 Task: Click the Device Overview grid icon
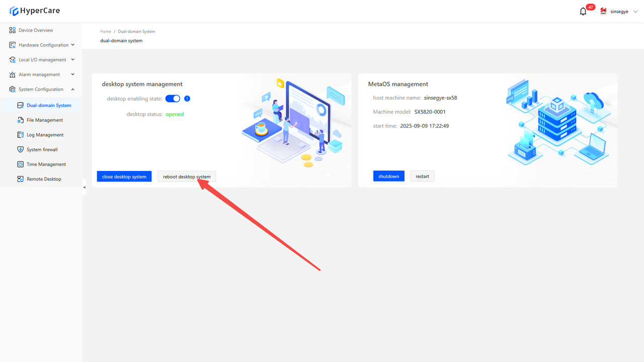tap(13, 30)
